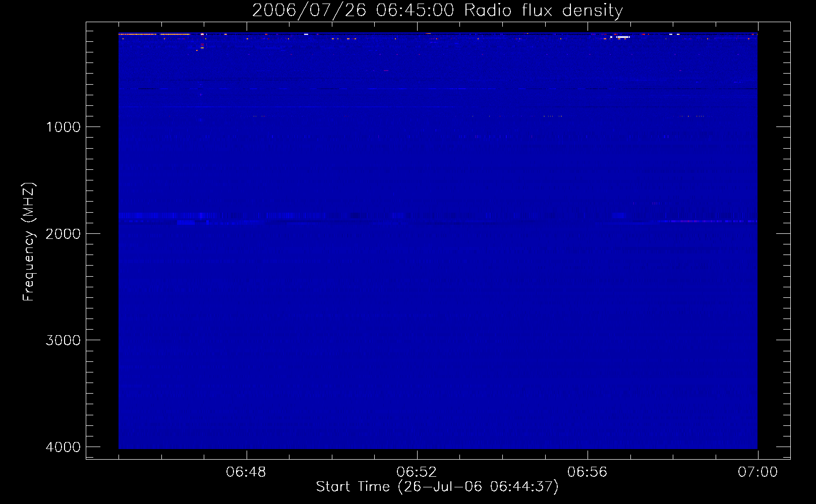
Task: Click the 06:52 time tick label
Action: point(417,472)
